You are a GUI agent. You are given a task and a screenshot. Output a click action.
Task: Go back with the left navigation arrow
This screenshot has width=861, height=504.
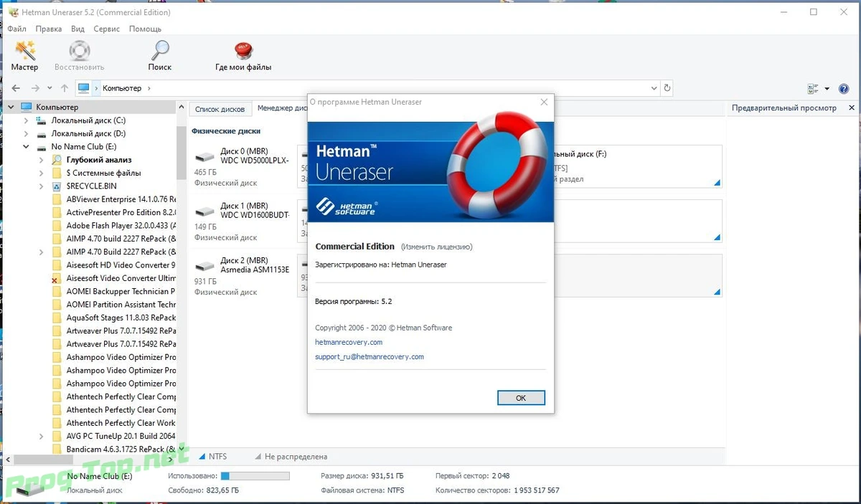[x=16, y=88]
